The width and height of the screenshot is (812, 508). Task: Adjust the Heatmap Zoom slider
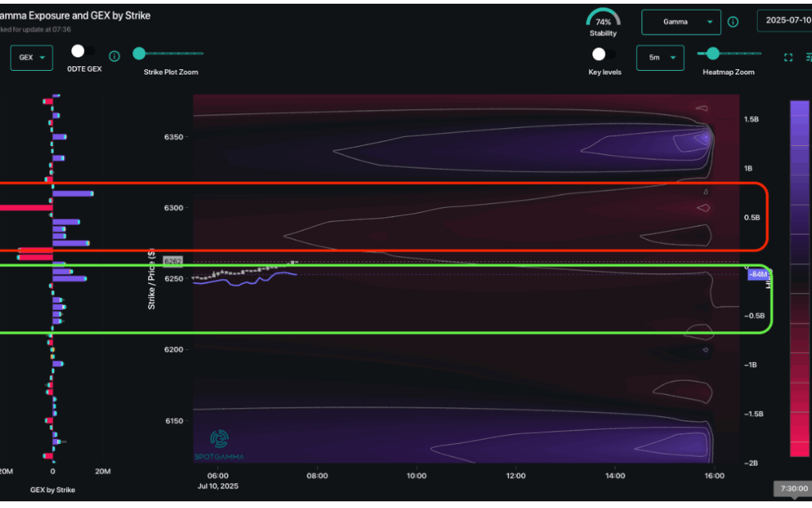[711, 54]
